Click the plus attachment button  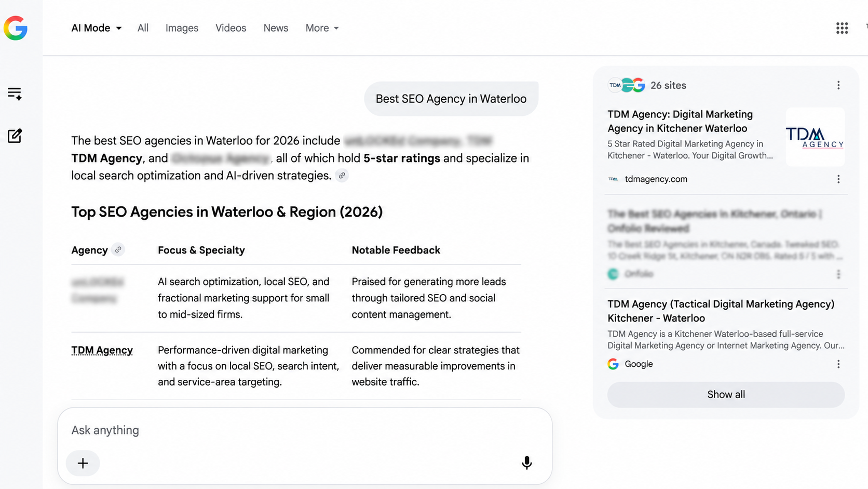pos(83,463)
